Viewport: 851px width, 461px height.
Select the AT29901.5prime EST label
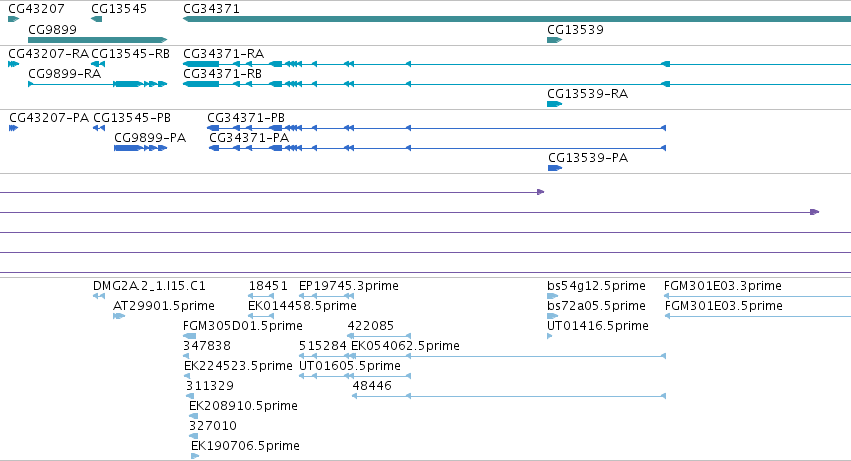(164, 306)
